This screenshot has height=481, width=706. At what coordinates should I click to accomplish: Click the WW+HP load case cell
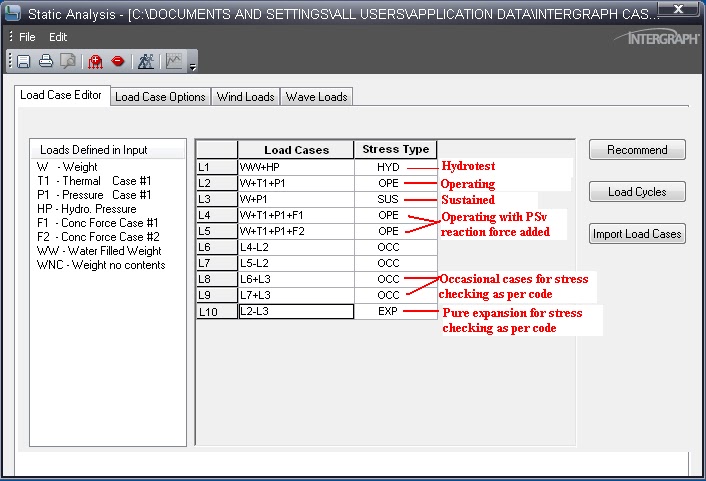point(296,167)
